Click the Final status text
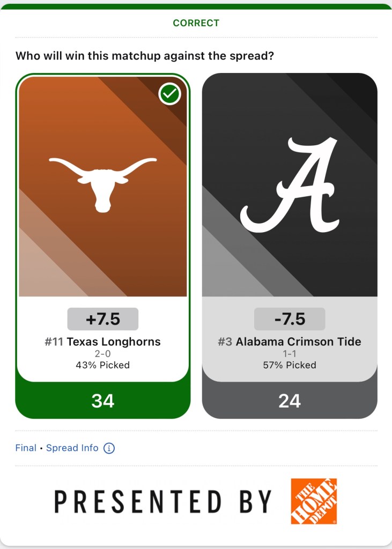Image resolution: width=392 pixels, height=549 pixels. tap(26, 448)
